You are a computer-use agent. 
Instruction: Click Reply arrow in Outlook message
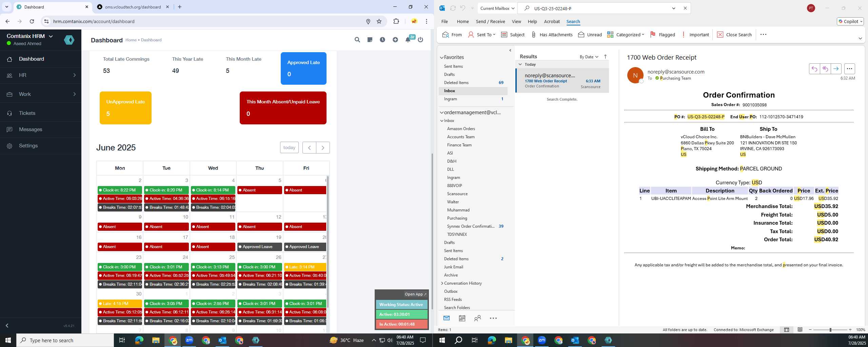(x=814, y=69)
